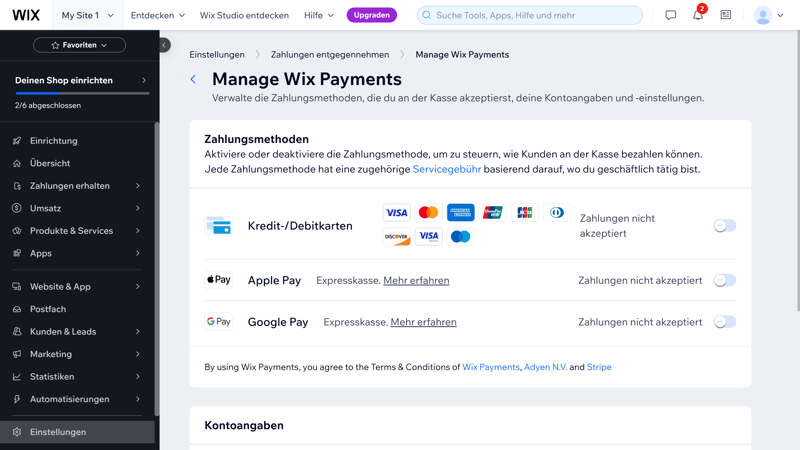Click the chat messages icon in header

tap(670, 16)
